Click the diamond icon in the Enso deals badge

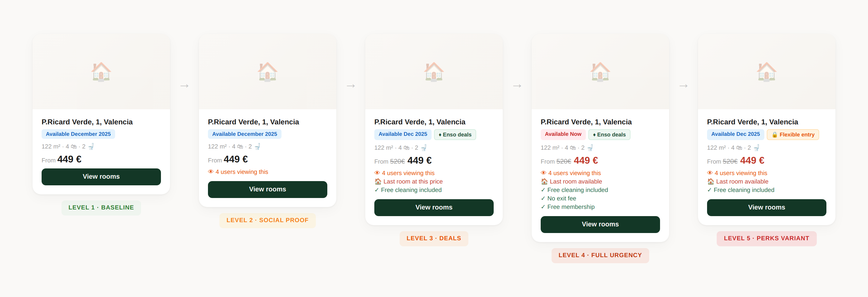tap(440, 134)
